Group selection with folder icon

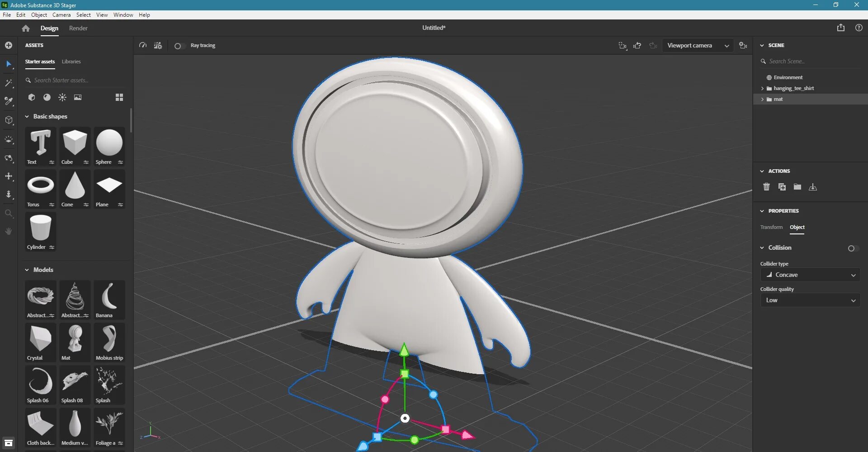[797, 186]
